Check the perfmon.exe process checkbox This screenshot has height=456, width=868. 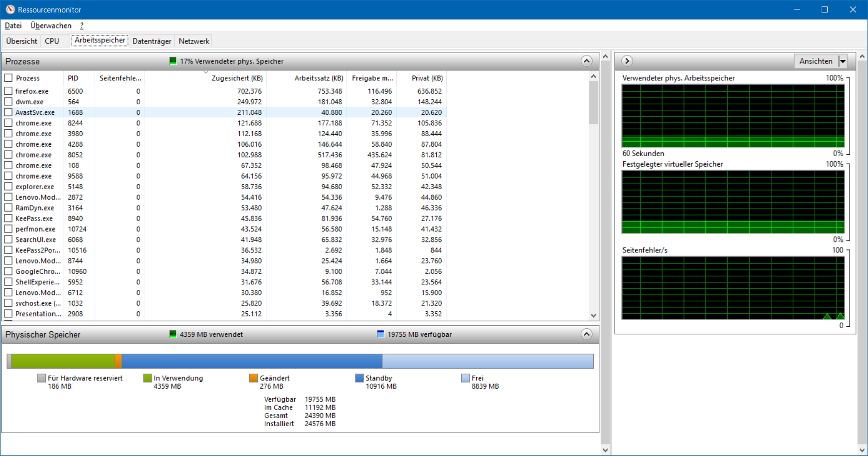pyautogui.click(x=8, y=228)
